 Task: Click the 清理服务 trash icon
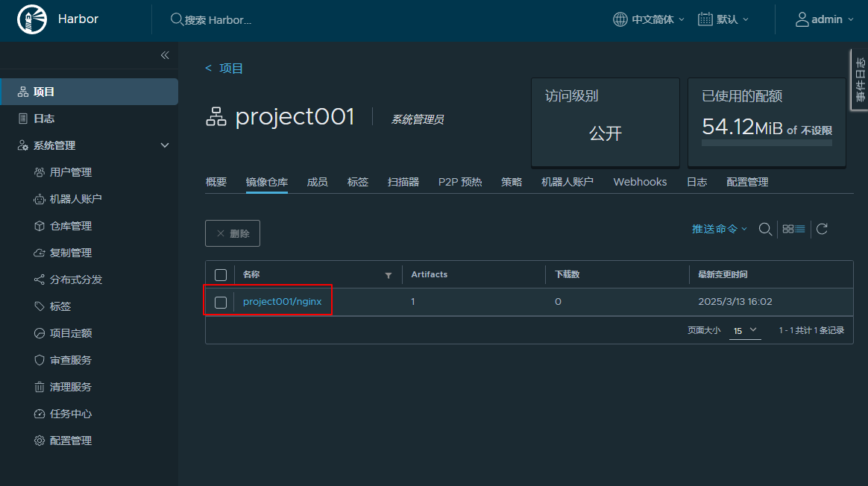tap(40, 387)
